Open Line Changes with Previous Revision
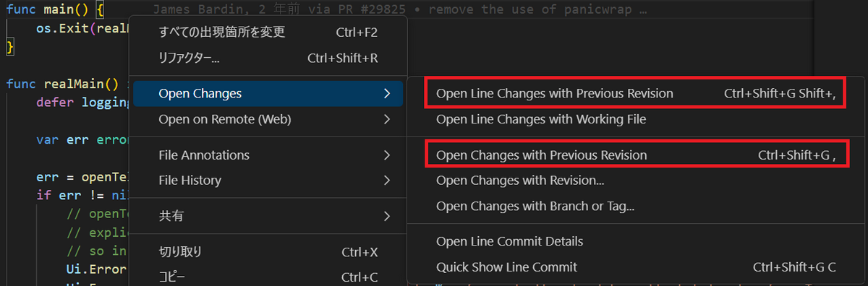This screenshot has width=868, height=286. click(x=636, y=94)
